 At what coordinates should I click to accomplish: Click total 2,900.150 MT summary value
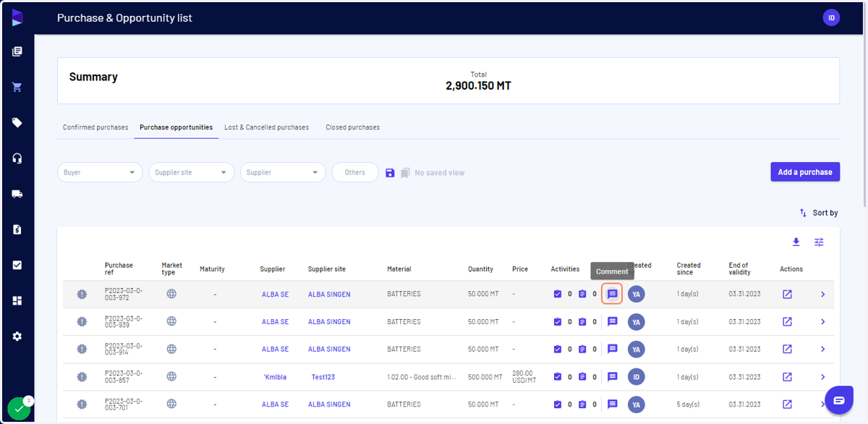478,86
